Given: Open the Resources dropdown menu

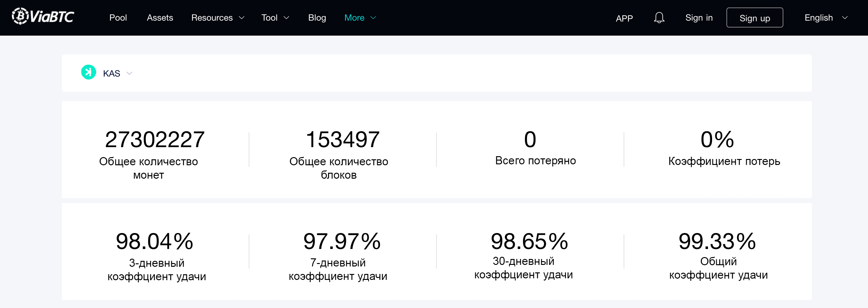Looking at the screenshot, I should (218, 17).
